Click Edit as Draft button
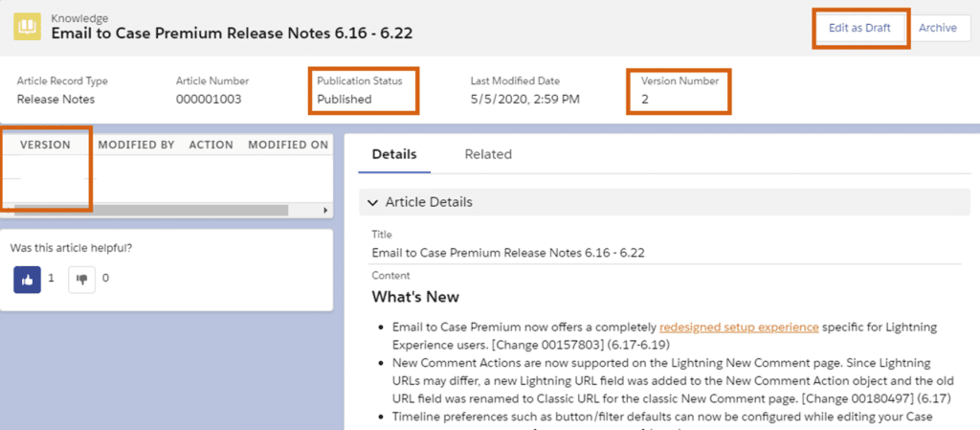The width and height of the screenshot is (980, 430). (x=859, y=28)
